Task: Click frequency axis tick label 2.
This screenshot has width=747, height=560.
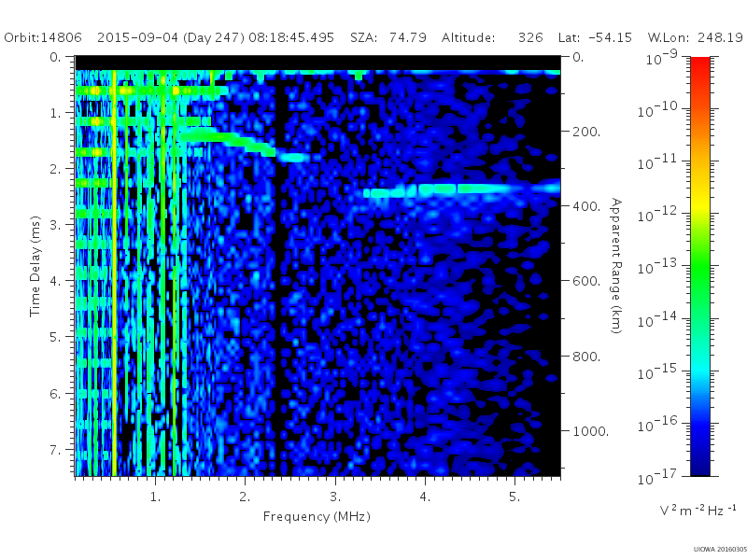Action: click(245, 497)
